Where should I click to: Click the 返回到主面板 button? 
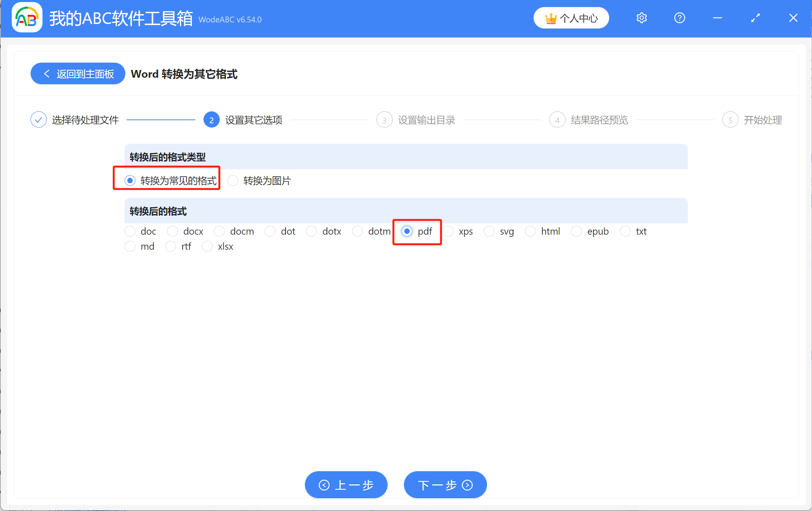(77, 73)
